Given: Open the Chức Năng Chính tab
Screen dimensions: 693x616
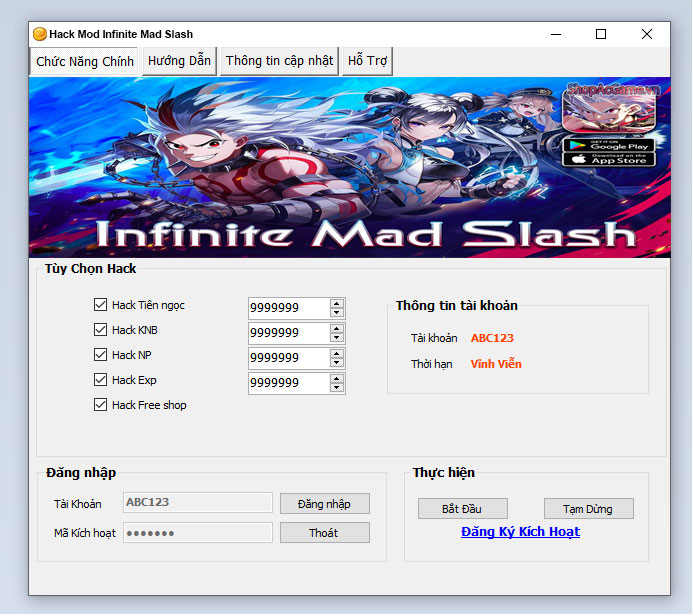Looking at the screenshot, I should tap(84, 61).
